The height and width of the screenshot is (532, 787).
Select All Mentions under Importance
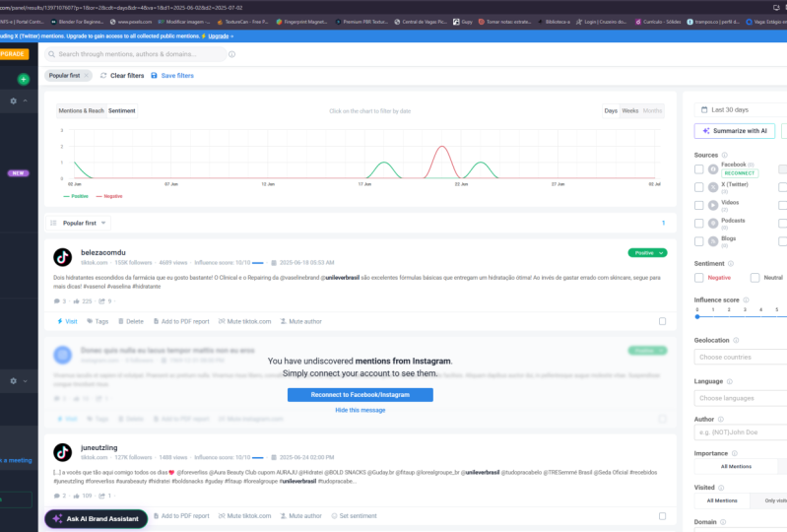pyautogui.click(x=736, y=466)
